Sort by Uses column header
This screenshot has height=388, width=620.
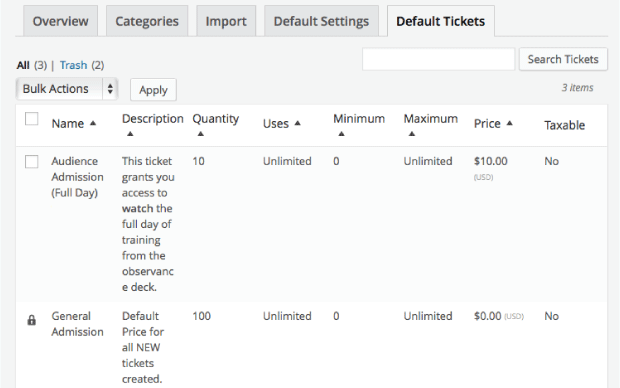tap(276, 123)
